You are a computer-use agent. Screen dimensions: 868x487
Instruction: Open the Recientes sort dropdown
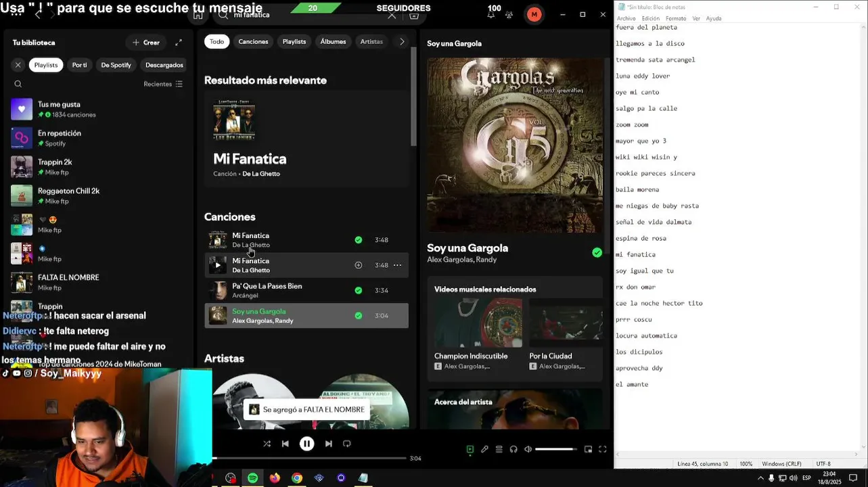pyautogui.click(x=163, y=84)
